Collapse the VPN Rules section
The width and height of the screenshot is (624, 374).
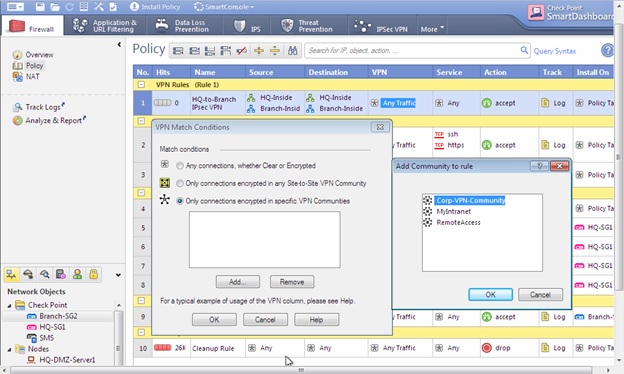[x=141, y=84]
